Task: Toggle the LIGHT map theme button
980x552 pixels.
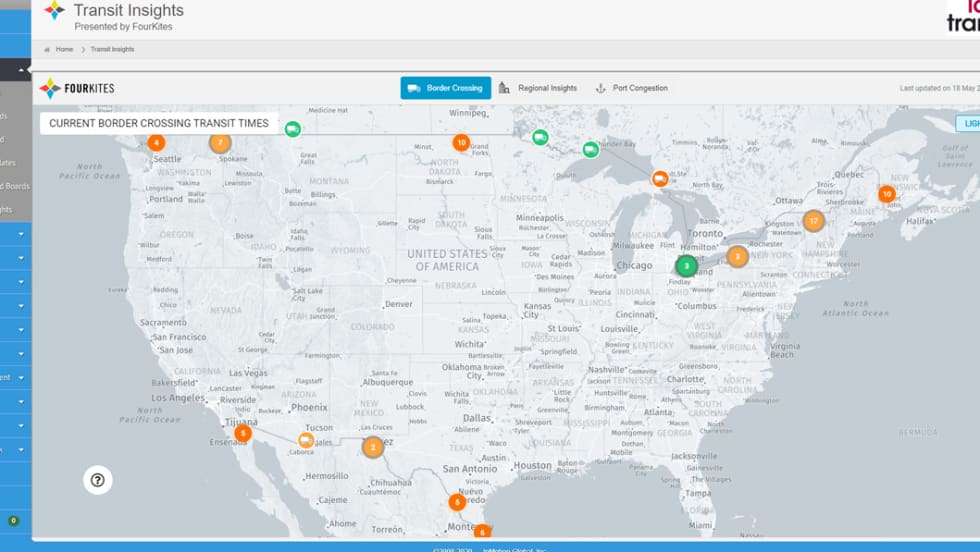Action: point(967,124)
